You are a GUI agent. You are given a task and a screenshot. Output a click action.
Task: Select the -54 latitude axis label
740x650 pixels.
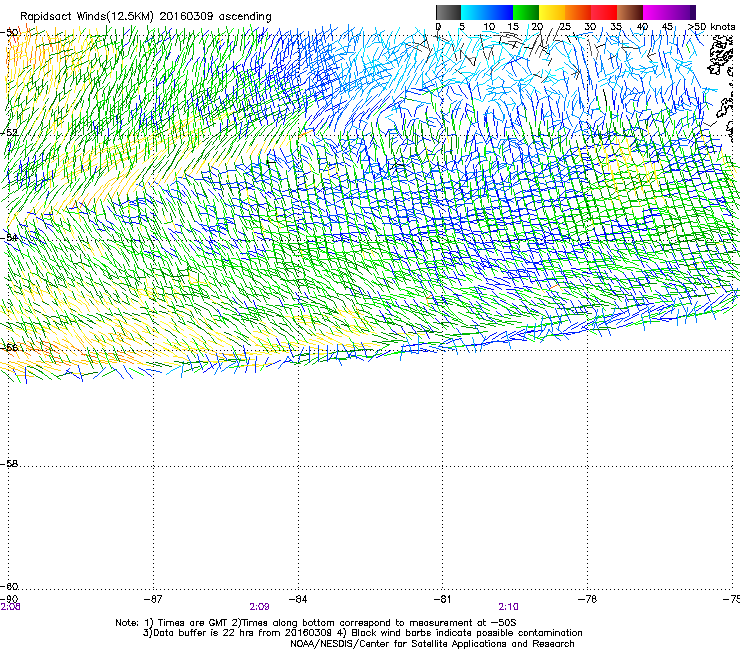coord(9,237)
